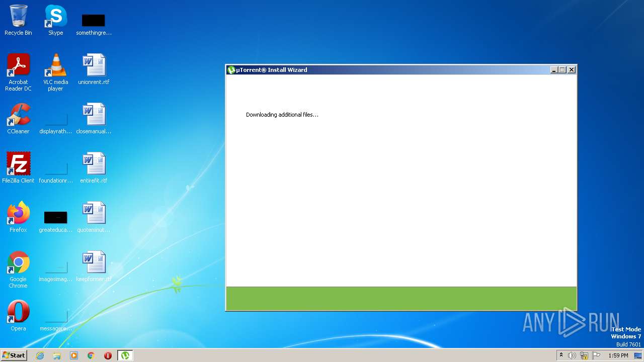Show hidden system tray icons
644x362 pixels.
coord(561,355)
